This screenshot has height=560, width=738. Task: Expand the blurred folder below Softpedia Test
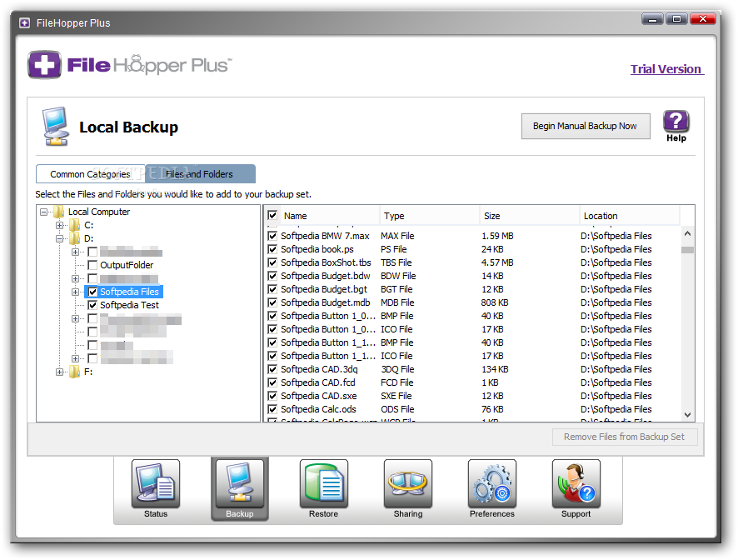coord(75,318)
